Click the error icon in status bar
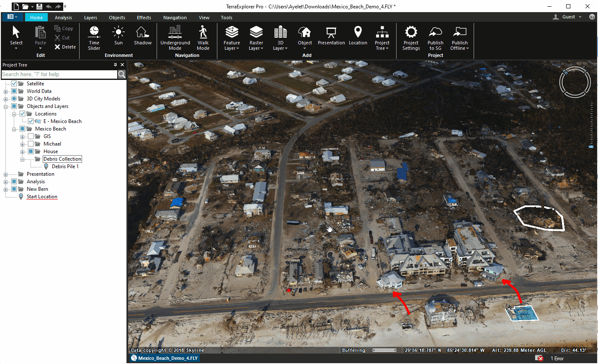Viewport: 598px width, 364px height. [539, 358]
